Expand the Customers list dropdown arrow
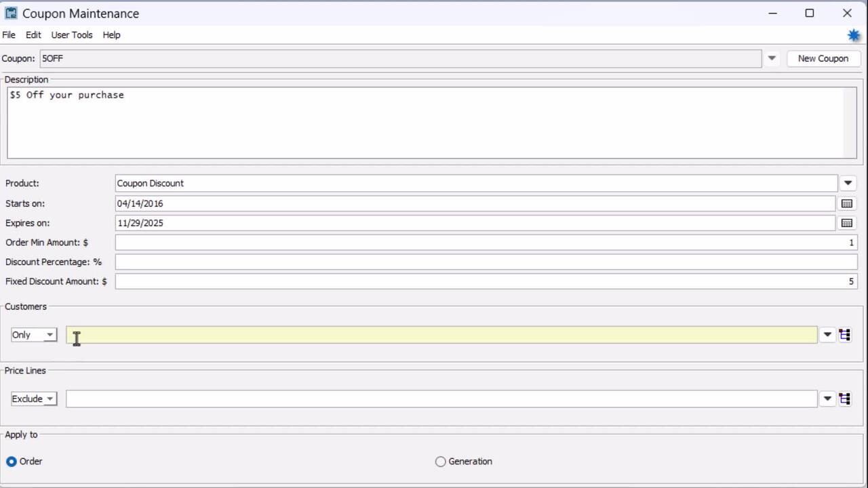Screen dimensions: 868x488 [x=827, y=335]
